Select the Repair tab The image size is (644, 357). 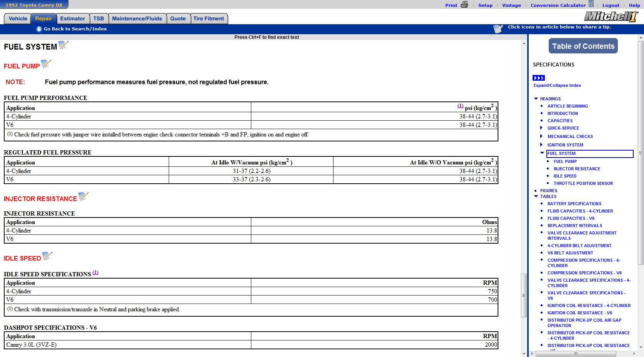click(x=43, y=18)
